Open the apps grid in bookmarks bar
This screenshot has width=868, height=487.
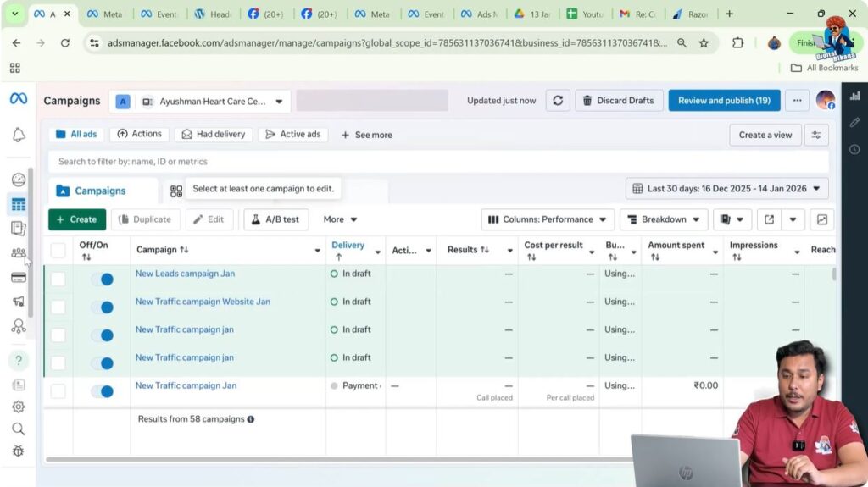(x=15, y=68)
